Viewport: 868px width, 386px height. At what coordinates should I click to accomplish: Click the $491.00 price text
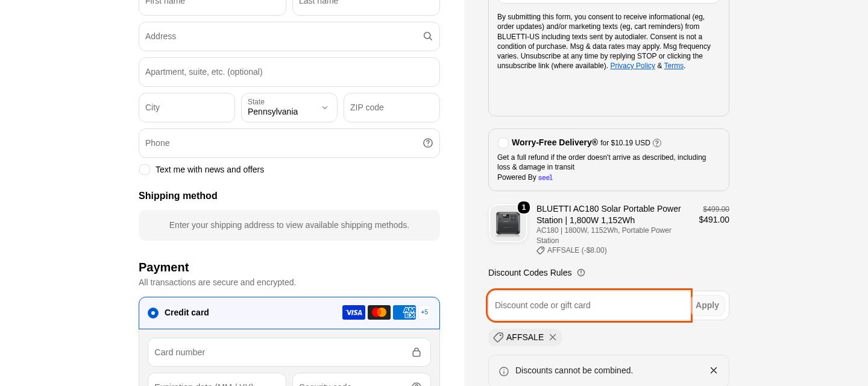714,220
